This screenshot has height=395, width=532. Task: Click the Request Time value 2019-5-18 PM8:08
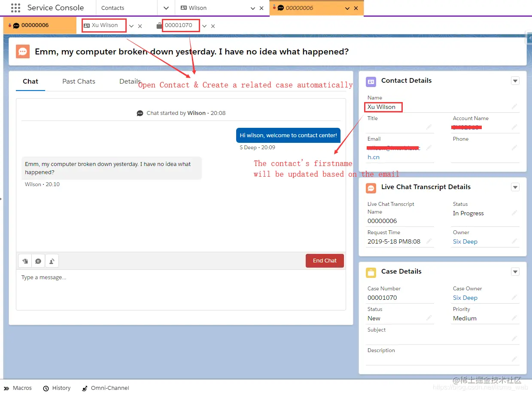coord(394,241)
